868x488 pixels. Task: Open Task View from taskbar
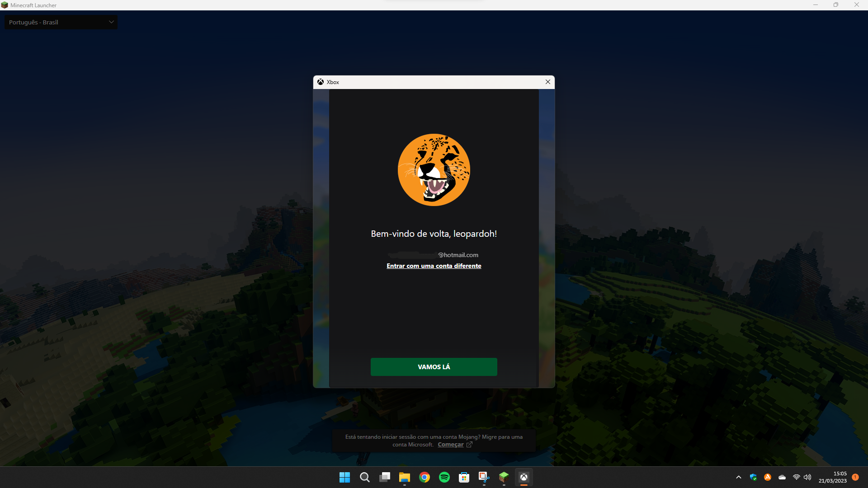[384, 477]
